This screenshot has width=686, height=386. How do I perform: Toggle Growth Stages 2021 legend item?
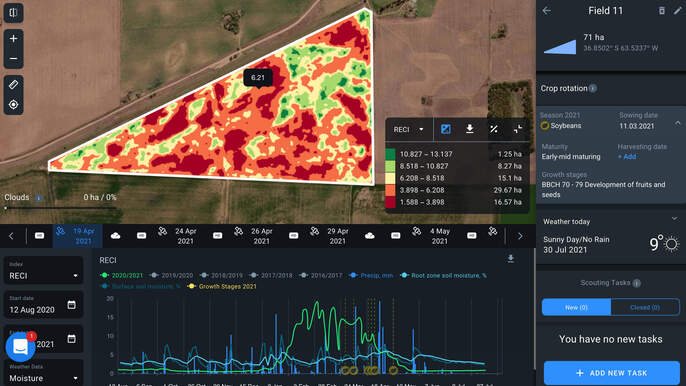(222, 286)
